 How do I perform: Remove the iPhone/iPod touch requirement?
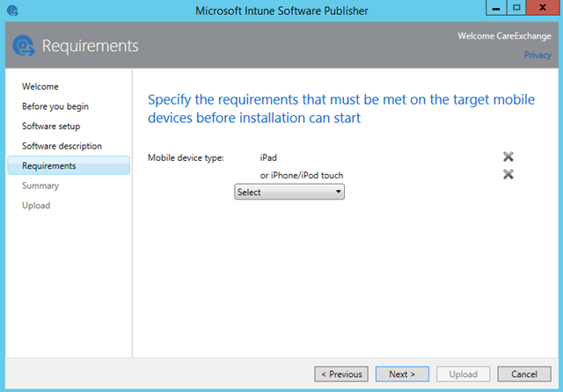tap(508, 174)
